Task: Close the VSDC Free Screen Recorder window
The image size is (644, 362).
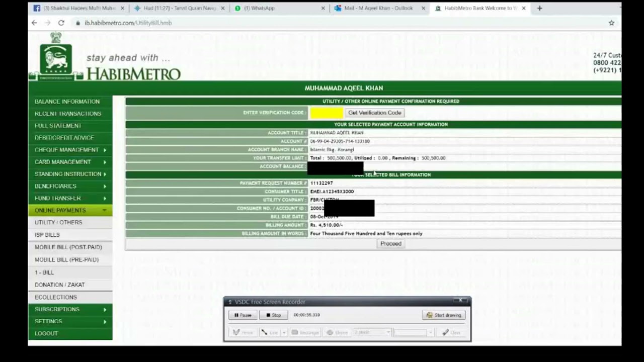Action: [x=460, y=301]
